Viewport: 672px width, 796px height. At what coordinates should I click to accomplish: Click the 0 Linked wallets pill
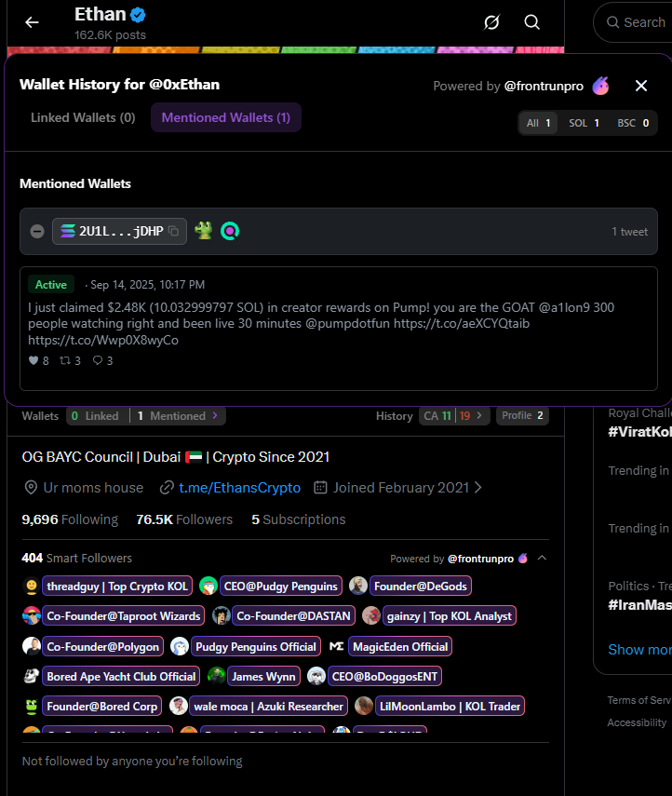(x=98, y=416)
